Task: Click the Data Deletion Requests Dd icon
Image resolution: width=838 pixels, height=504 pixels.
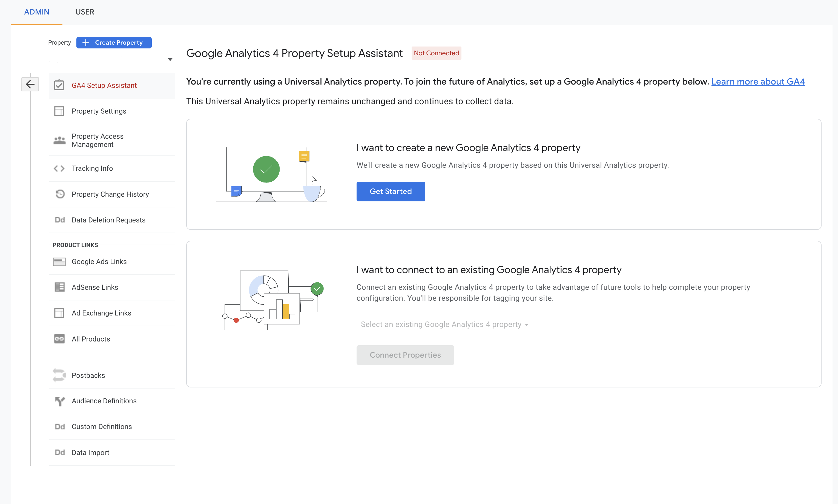Action: click(x=60, y=220)
